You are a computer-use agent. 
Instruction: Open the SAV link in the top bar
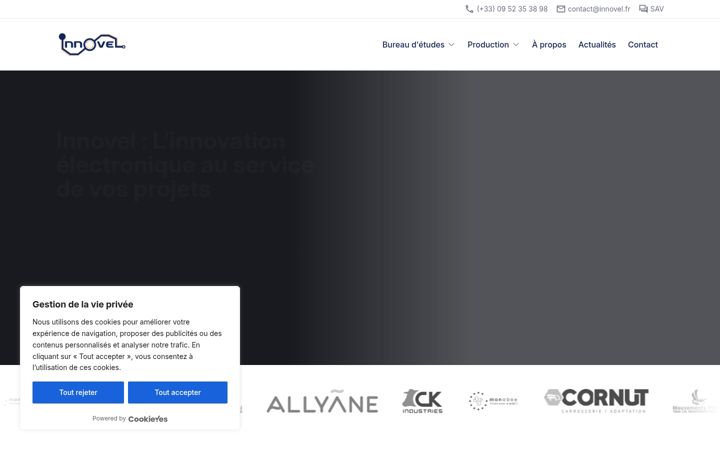tap(657, 9)
